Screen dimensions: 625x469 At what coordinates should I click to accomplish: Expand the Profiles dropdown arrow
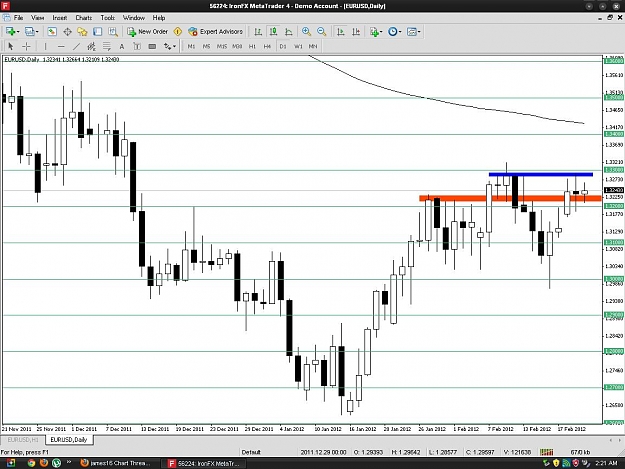tap(37, 32)
